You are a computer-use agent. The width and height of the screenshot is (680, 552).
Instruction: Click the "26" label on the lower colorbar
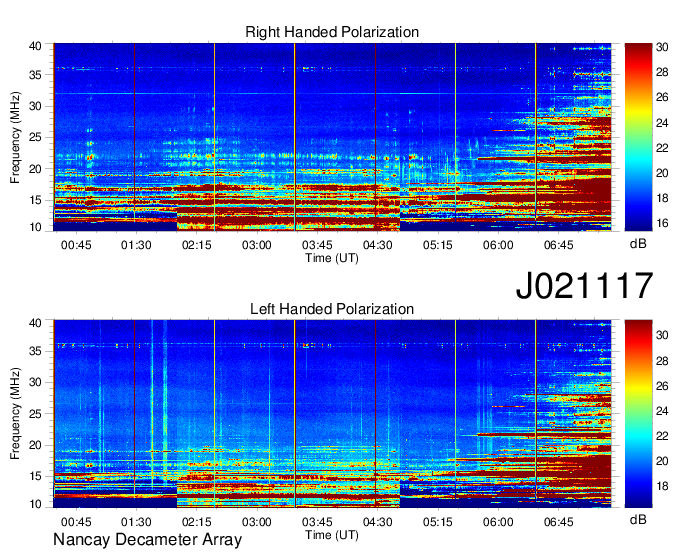pyautogui.click(x=662, y=386)
